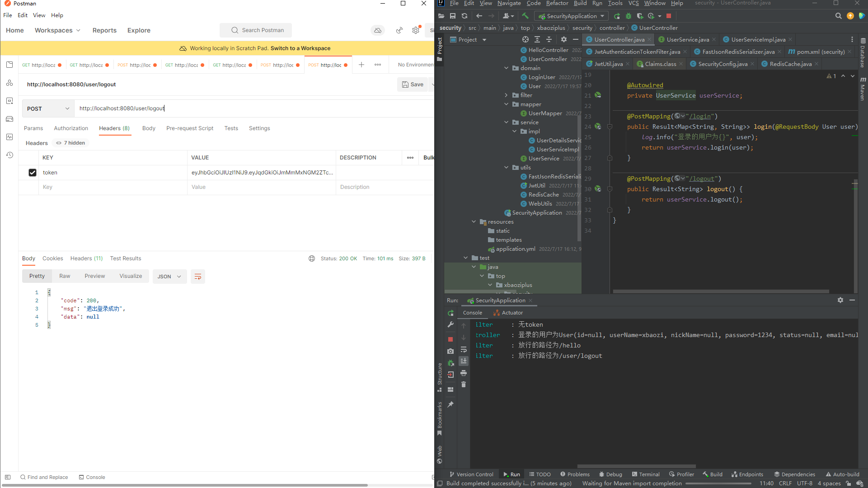Open the History sidebar icon in Postman

pyautogui.click(x=9, y=155)
